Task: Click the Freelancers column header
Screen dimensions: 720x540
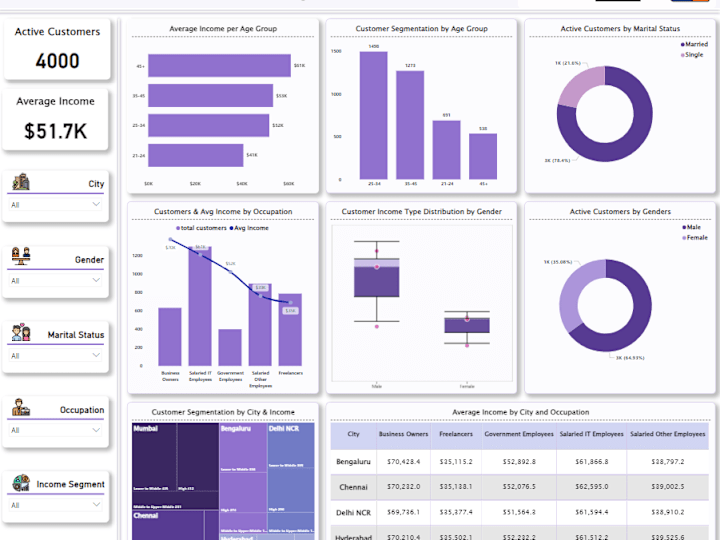Action: (456, 434)
